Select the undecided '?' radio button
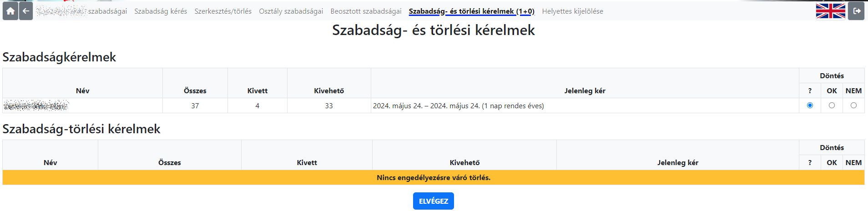This screenshot has height=211, width=868. [x=810, y=105]
